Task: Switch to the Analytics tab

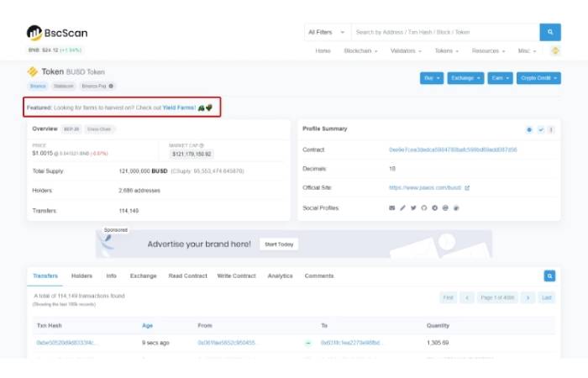Action: (x=280, y=276)
